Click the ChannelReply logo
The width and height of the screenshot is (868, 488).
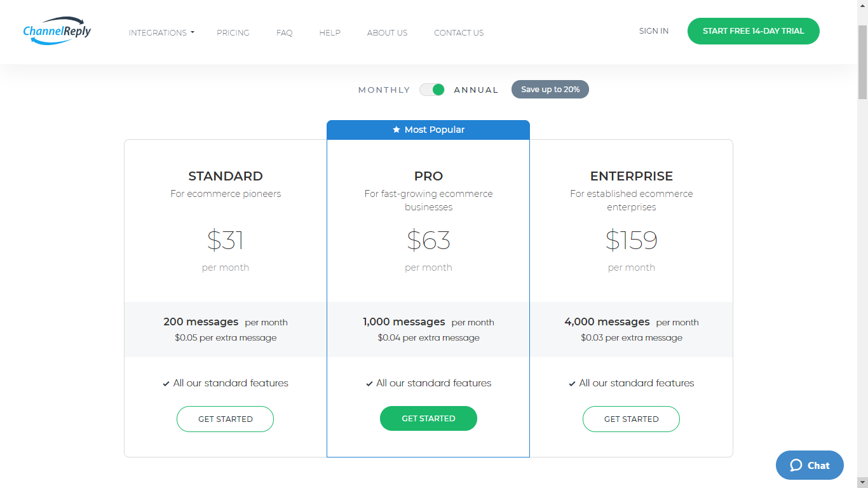click(x=57, y=31)
